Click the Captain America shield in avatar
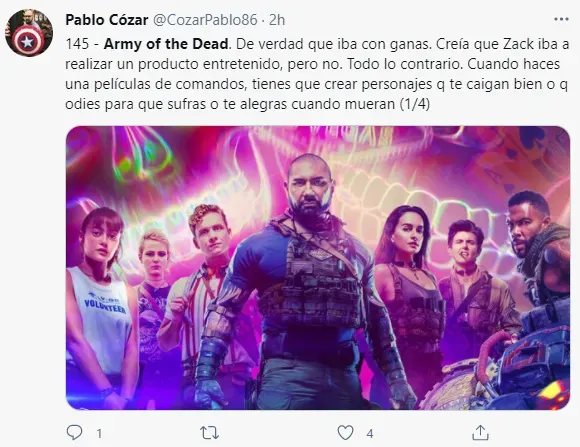This screenshot has width=580, height=447. pos(27,42)
